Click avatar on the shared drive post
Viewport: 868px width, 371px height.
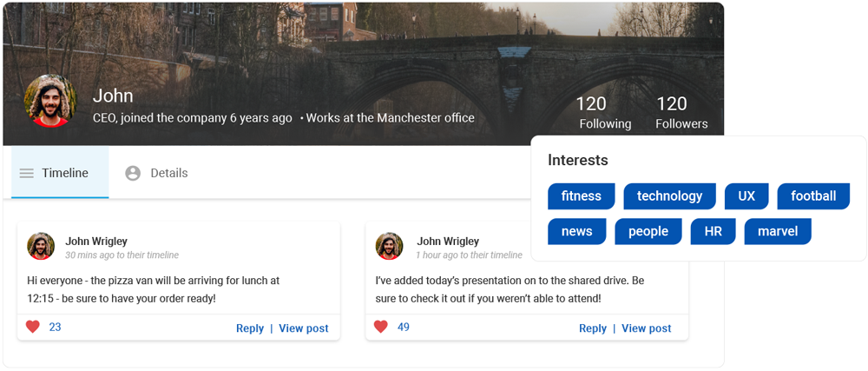pyautogui.click(x=389, y=246)
